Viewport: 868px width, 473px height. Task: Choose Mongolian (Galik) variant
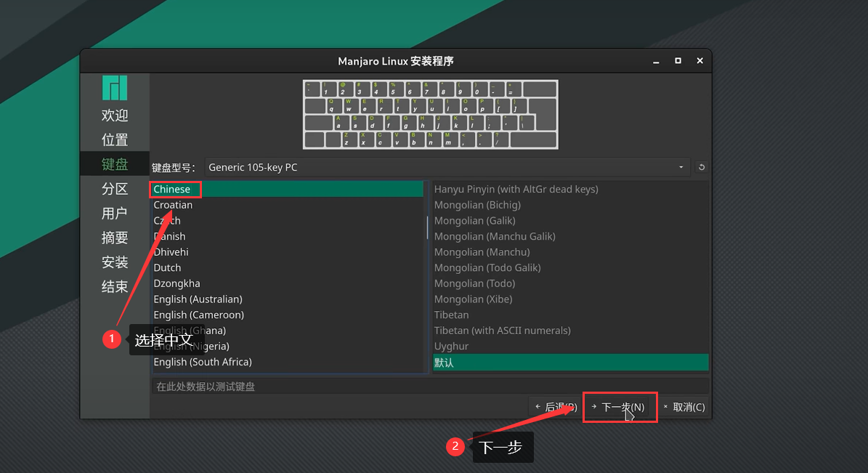(x=571, y=220)
